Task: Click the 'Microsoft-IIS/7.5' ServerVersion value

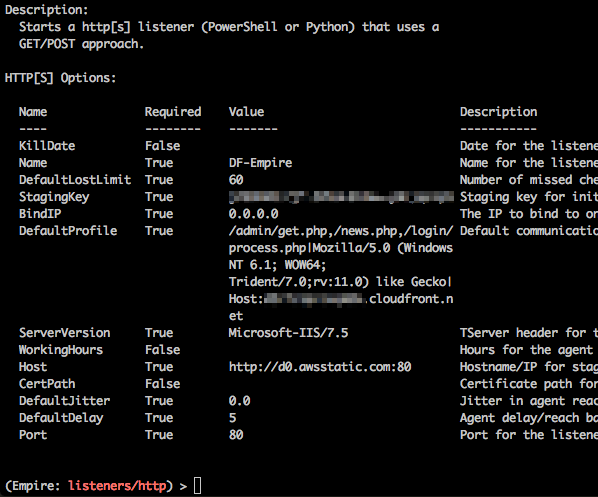Action: [x=288, y=333]
